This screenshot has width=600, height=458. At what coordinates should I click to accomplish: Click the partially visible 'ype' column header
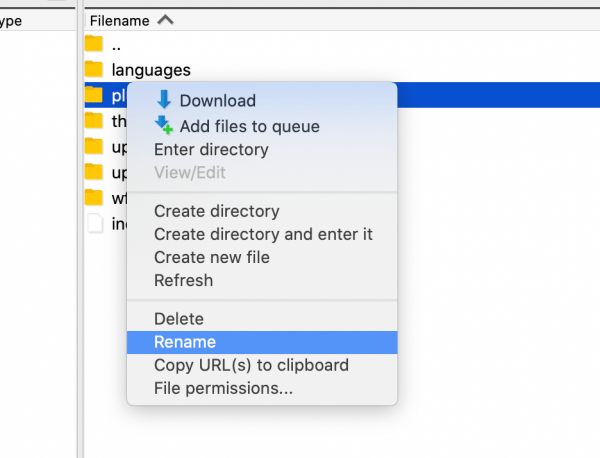11,21
